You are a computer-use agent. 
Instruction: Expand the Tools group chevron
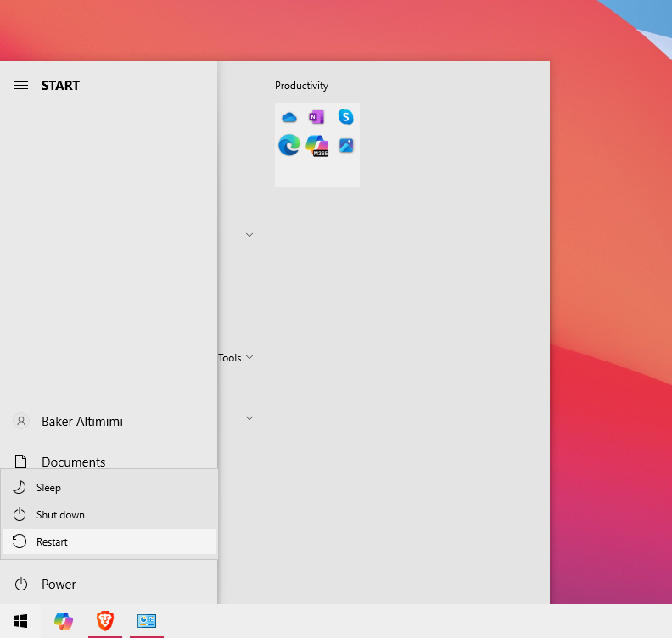tap(249, 358)
